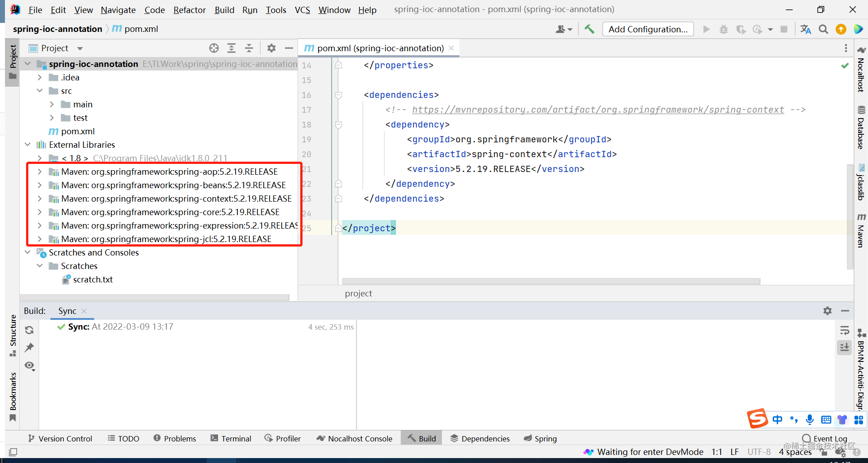Click the Sogou microphone voice input icon
This screenshot has width=868, height=463.
coord(810,419)
